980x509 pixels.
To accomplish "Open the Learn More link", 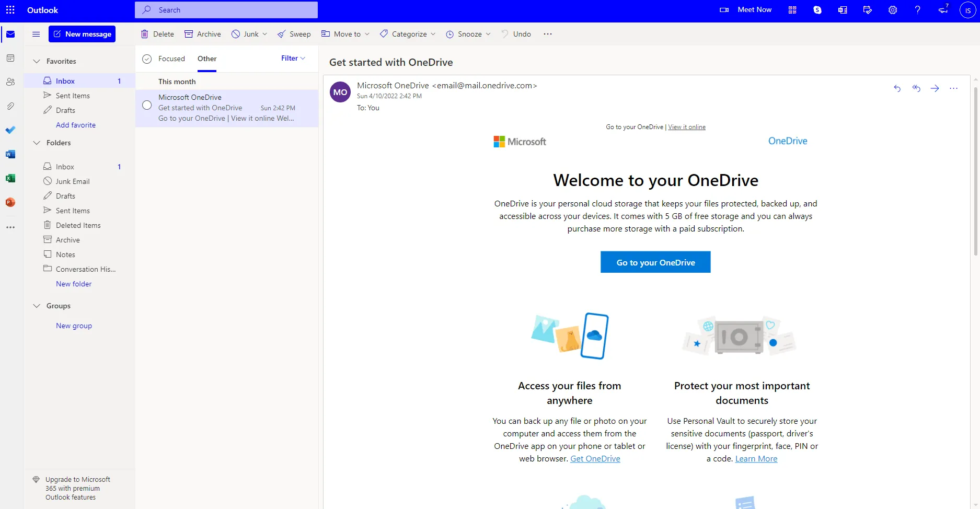I will (756, 459).
